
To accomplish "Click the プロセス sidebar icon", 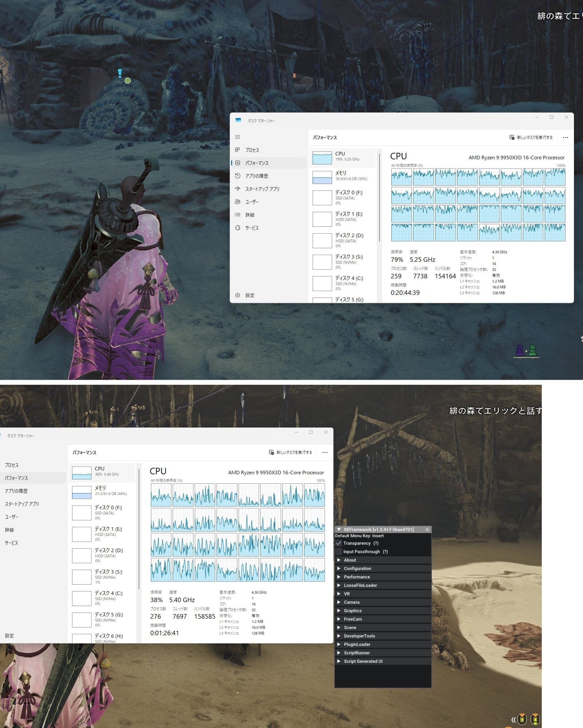I will (x=237, y=150).
